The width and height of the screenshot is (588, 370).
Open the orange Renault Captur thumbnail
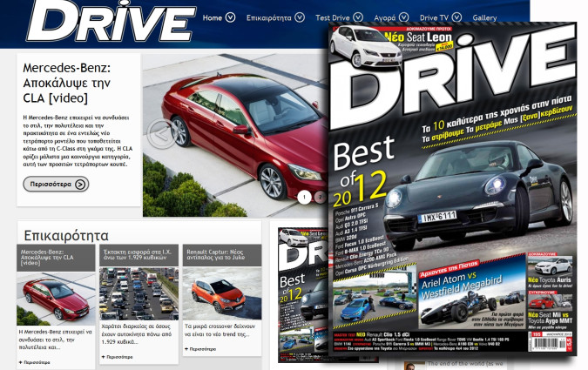[220, 293]
